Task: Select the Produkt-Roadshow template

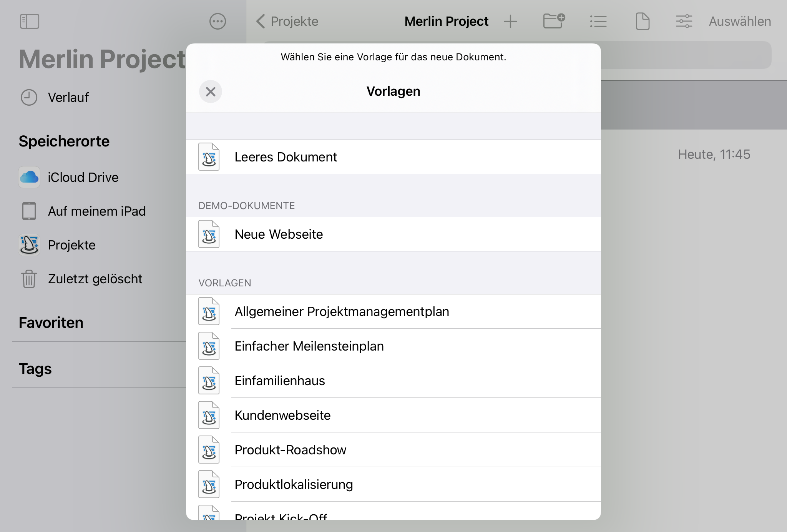Action: [393, 450]
